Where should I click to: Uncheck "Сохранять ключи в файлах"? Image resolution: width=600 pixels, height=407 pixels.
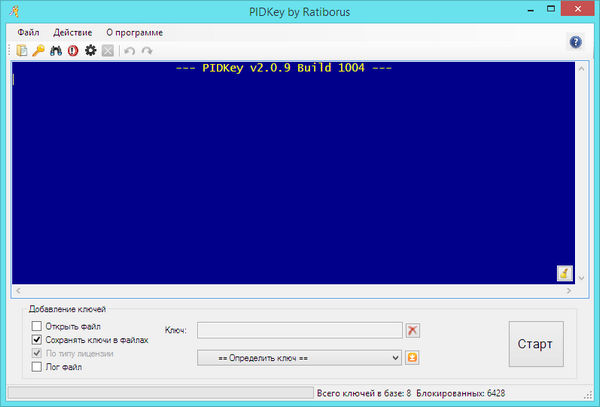pos(37,340)
